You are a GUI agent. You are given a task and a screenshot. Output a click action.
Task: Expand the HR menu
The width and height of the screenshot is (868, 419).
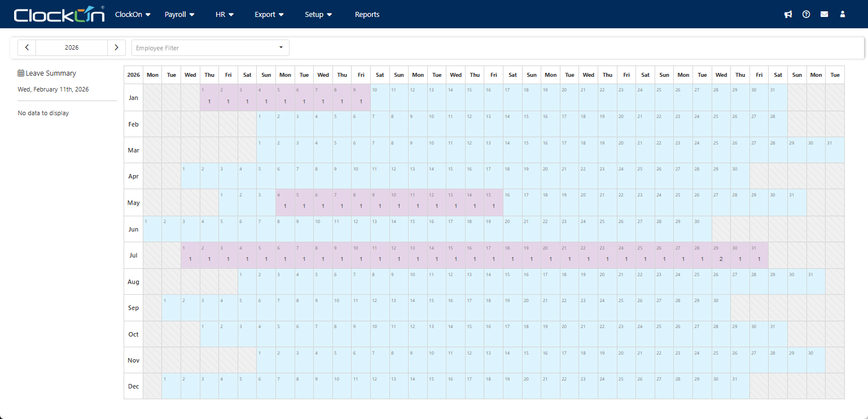(225, 15)
